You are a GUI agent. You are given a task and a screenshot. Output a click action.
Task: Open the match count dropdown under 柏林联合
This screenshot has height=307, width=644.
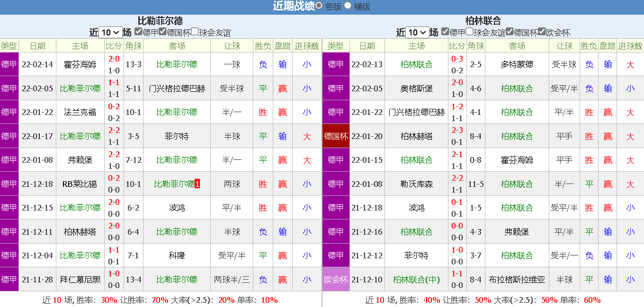coord(418,32)
